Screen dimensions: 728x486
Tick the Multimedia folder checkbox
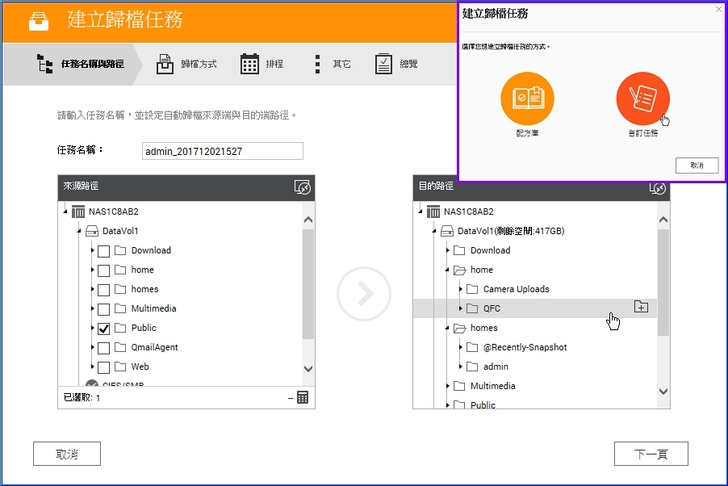pos(104,308)
